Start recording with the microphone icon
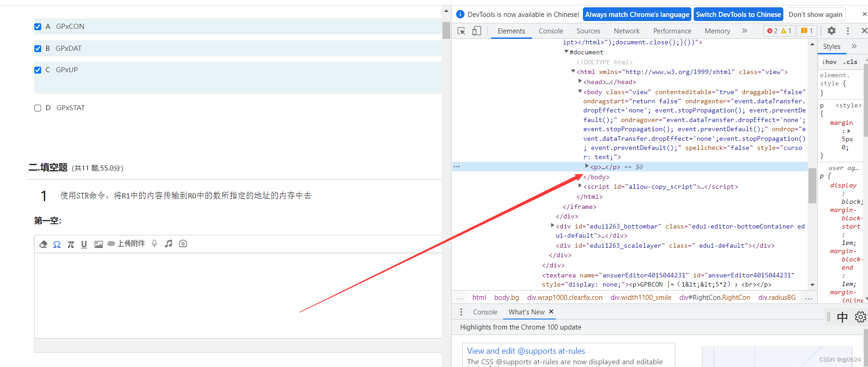The height and width of the screenshot is (367, 868). (155, 244)
